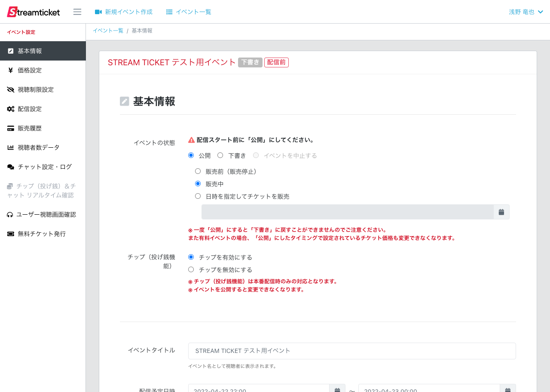This screenshot has width=550, height=392.
Task: Click the 配信前 status badge
Action: 276,62
